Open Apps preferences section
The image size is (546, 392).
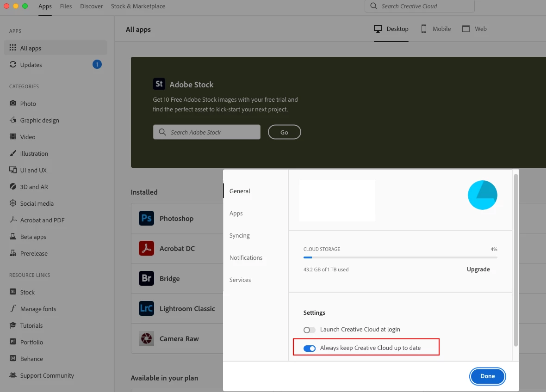[x=236, y=213]
